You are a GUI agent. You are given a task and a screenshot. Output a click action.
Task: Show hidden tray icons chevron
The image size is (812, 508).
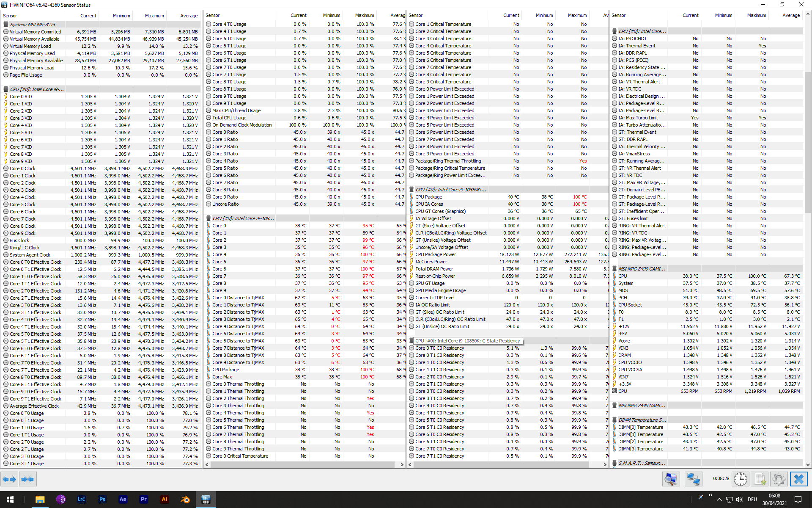(719, 500)
